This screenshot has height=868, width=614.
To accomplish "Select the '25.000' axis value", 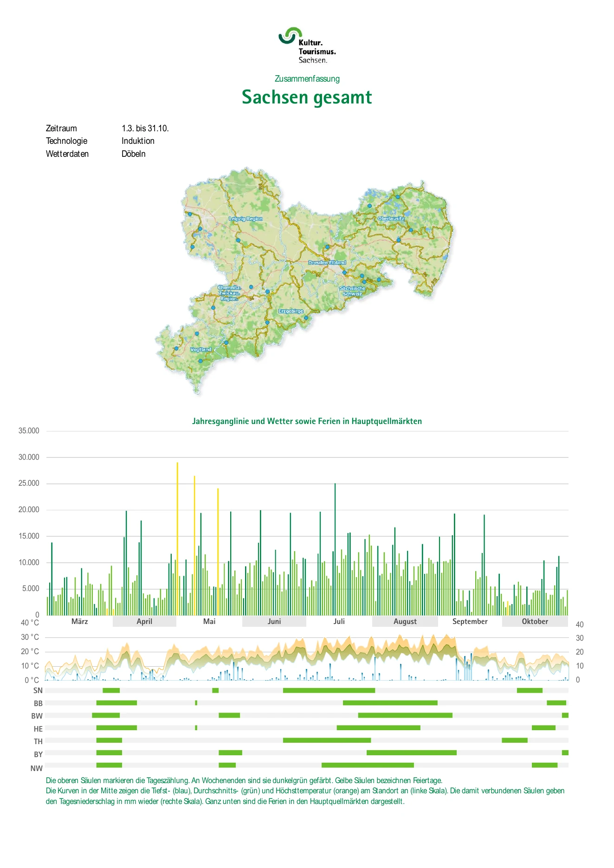I will click(x=29, y=483).
